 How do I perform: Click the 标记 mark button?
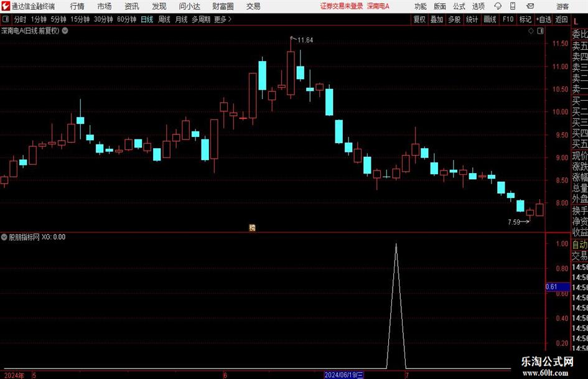point(525,19)
